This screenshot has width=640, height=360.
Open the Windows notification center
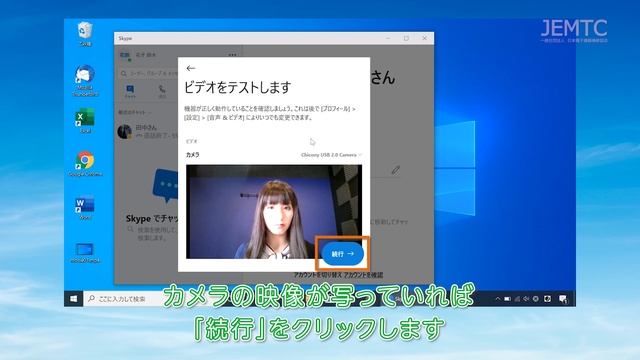point(563,299)
